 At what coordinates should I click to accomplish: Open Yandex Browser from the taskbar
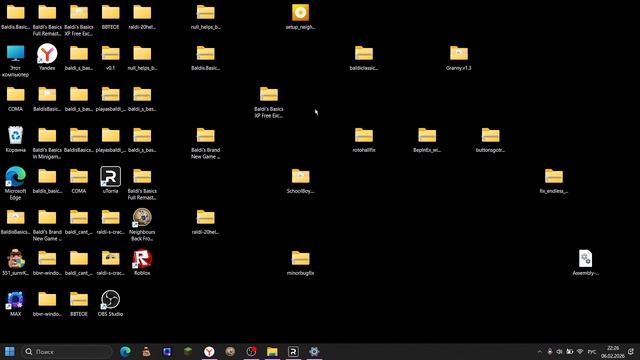[x=209, y=351]
